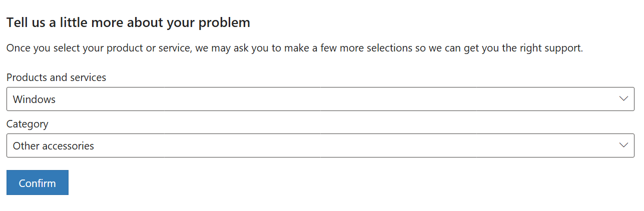The height and width of the screenshot is (211, 644).
Task: Click the middle of the Category combo box
Action: (320, 145)
